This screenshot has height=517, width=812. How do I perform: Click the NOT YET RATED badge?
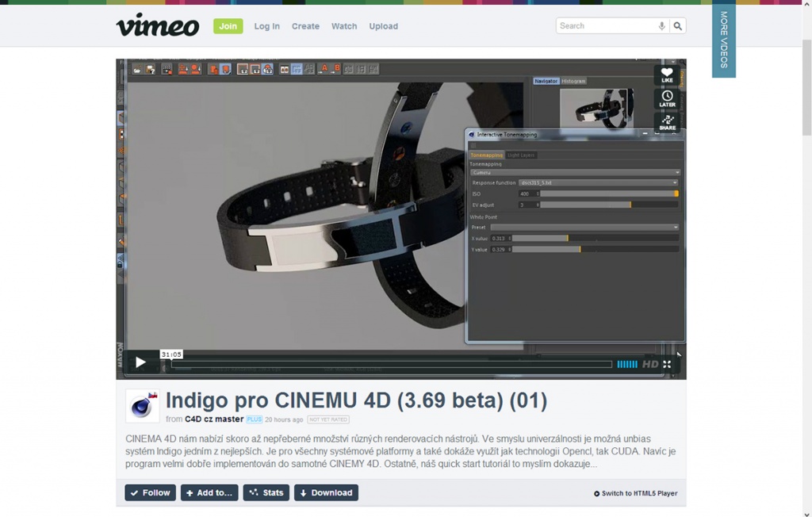(328, 419)
